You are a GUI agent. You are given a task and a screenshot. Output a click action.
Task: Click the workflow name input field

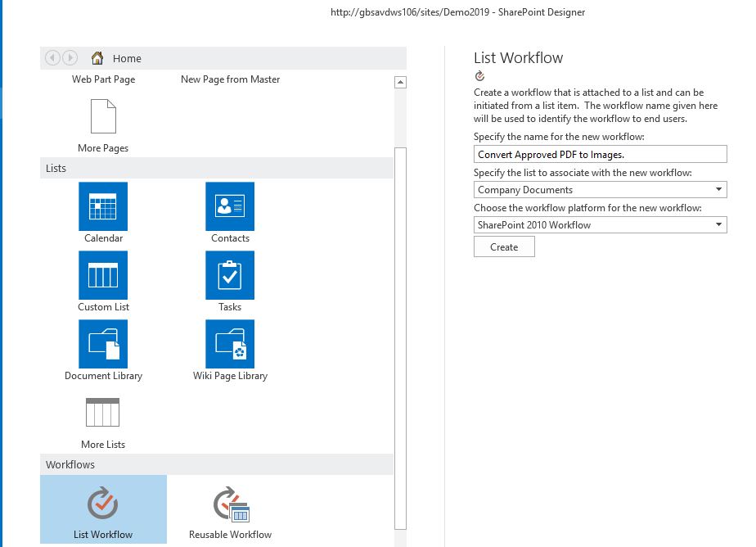pyautogui.click(x=601, y=153)
